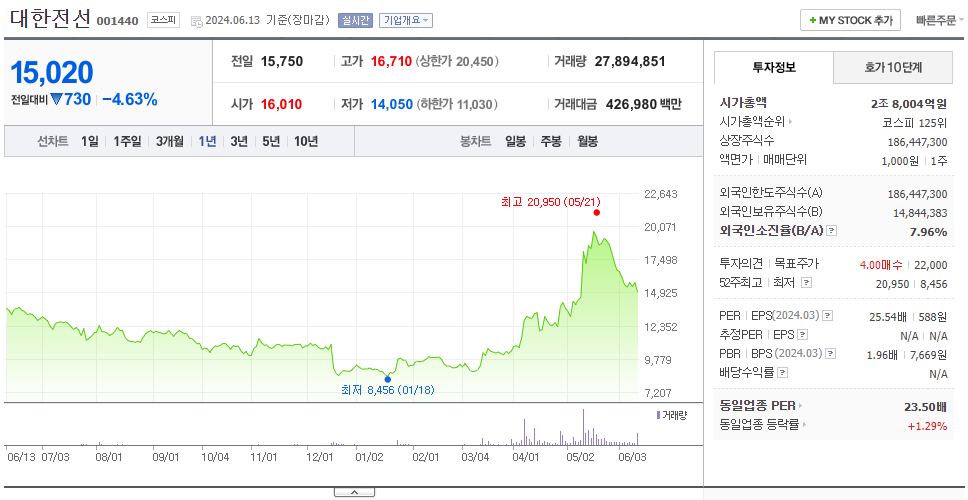The image size is (968, 500).
Task: Click the 투자의견 4.00매수 value
Action: pos(882,265)
